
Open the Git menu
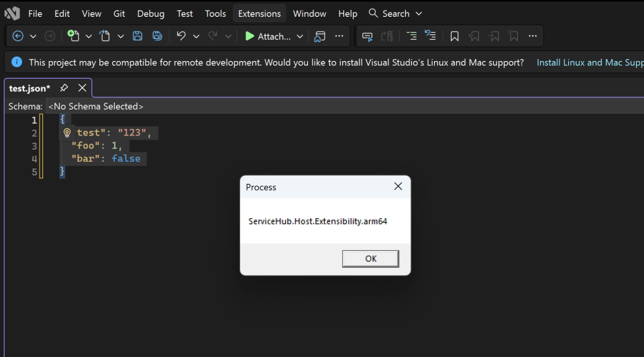pos(119,13)
